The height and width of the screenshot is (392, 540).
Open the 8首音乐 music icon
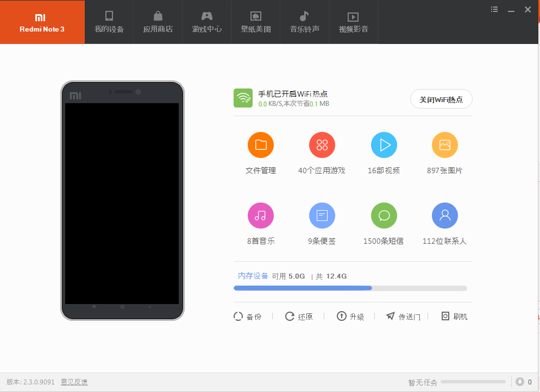(x=261, y=216)
